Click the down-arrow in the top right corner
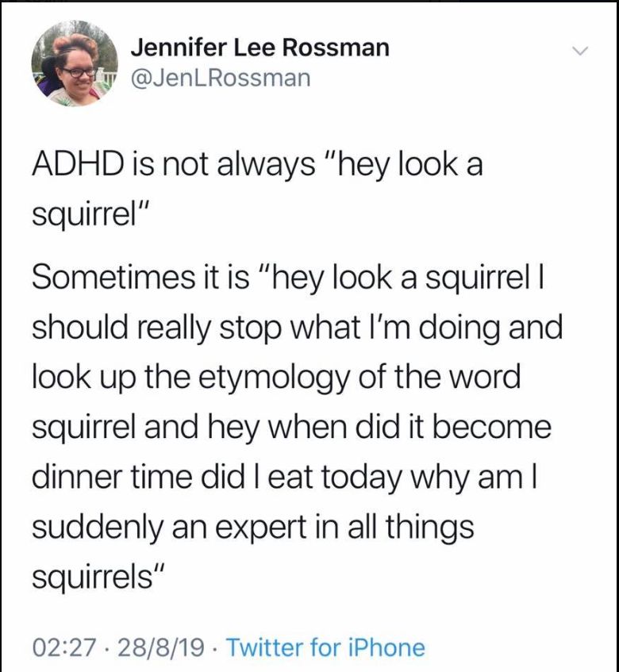 click(x=580, y=49)
